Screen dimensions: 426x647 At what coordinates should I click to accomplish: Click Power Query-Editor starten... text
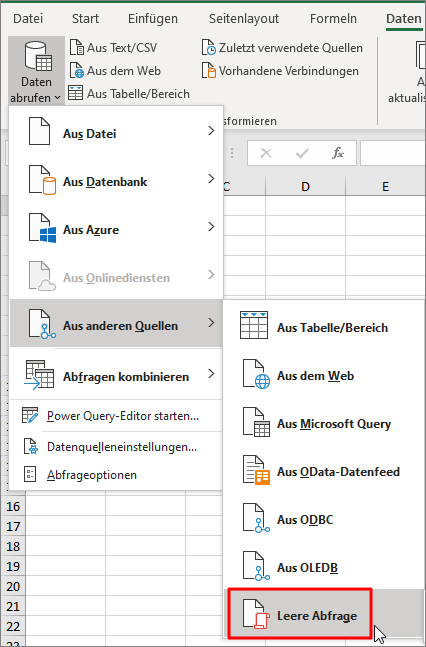click(x=123, y=416)
